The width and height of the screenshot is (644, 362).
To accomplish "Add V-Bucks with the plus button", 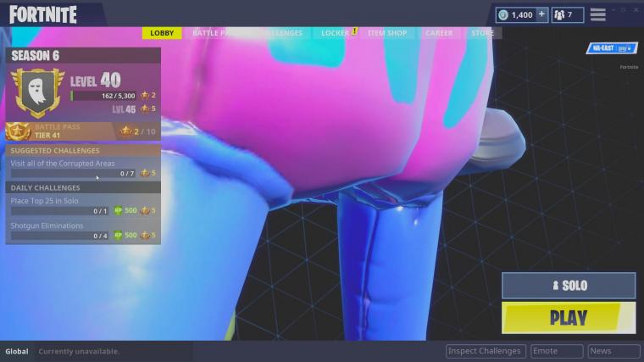I will (541, 14).
